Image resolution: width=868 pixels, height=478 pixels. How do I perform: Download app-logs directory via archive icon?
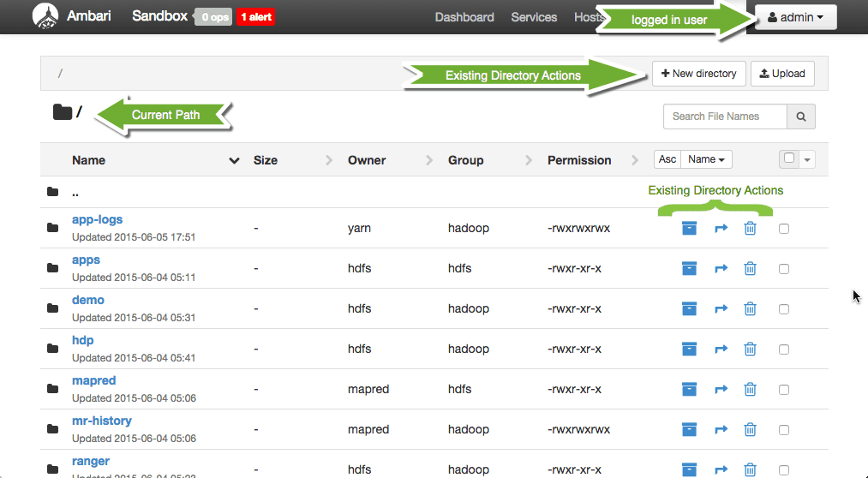tap(689, 228)
